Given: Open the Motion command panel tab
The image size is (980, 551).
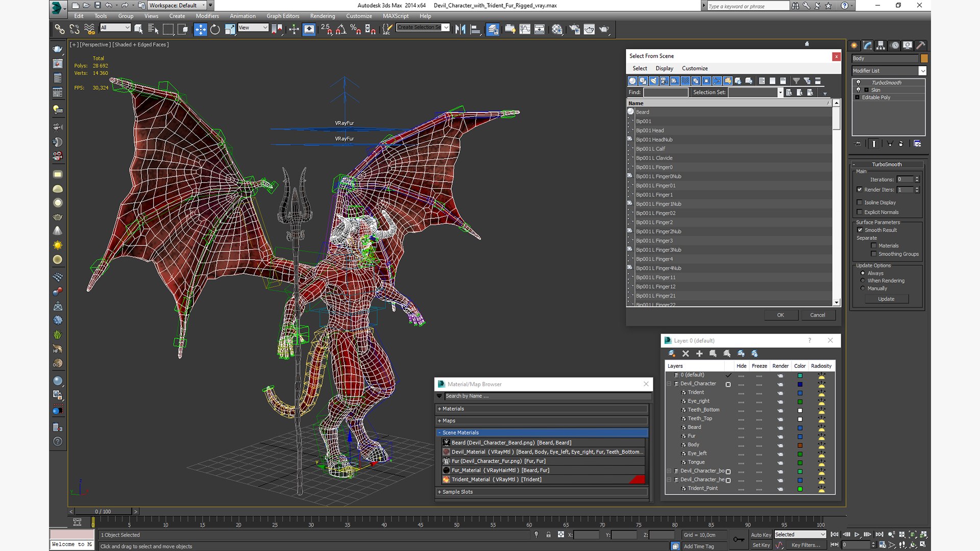Looking at the screenshot, I should pyautogui.click(x=895, y=45).
